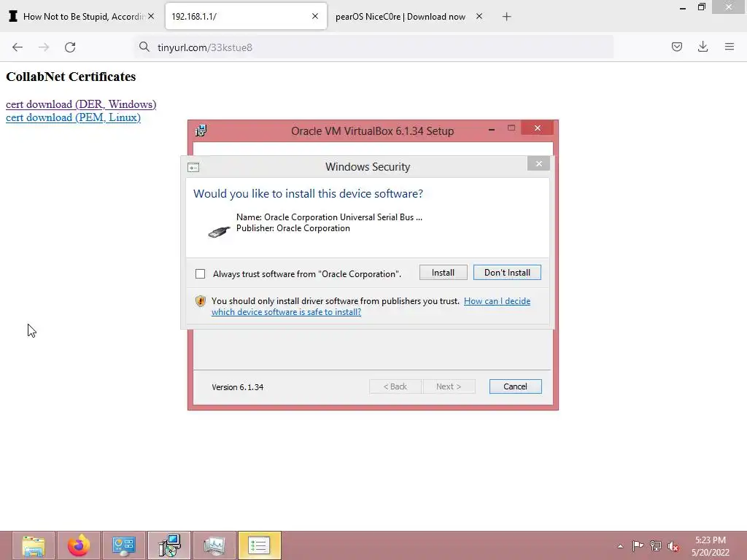Click 'CollabNet Certificates' heading
This screenshot has height=560, width=747.
[x=71, y=77]
